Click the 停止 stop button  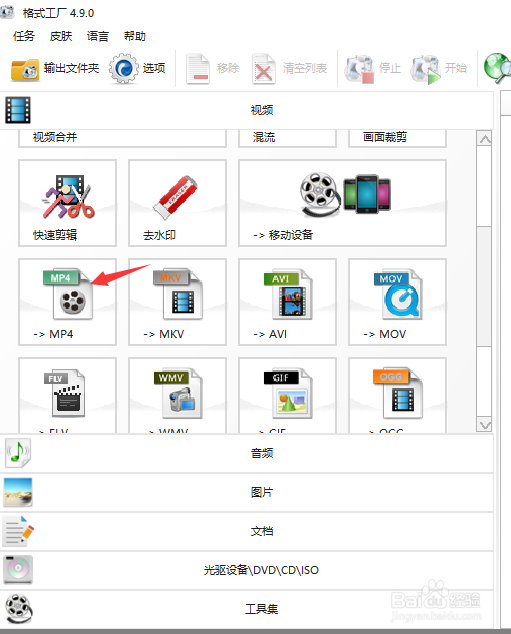[372, 69]
